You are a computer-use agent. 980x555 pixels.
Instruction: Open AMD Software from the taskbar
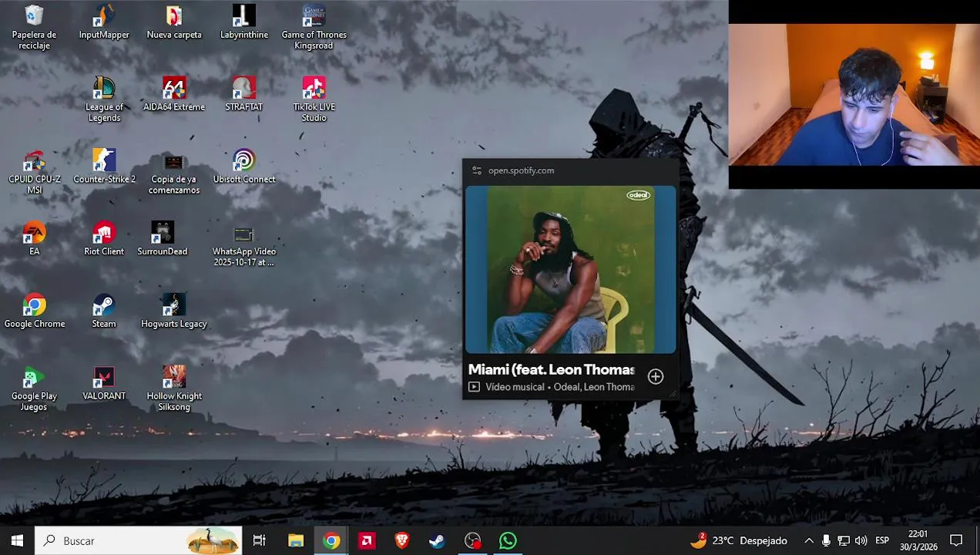[x=367, y=540]
